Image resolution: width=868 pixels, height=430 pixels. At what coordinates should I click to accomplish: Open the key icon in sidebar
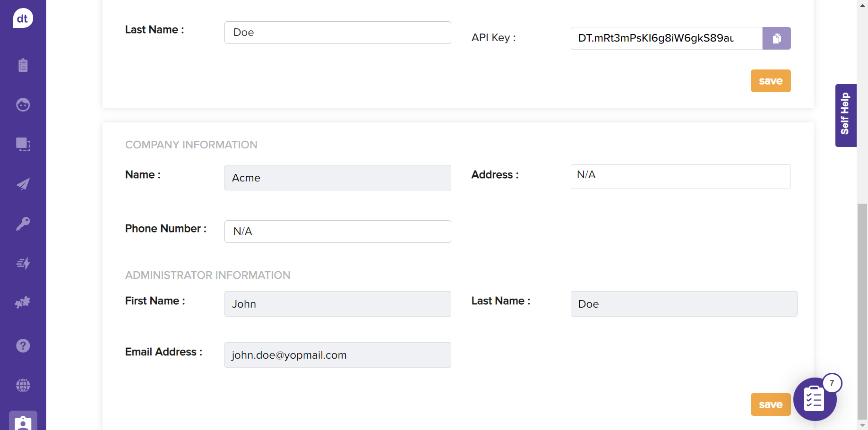tap(23, 224)
